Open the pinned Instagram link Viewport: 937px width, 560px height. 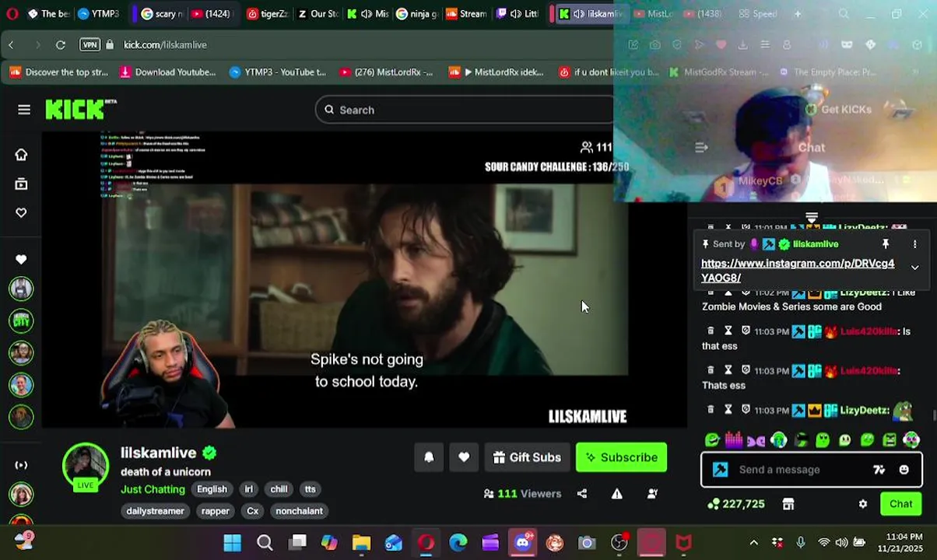[798, 271]
